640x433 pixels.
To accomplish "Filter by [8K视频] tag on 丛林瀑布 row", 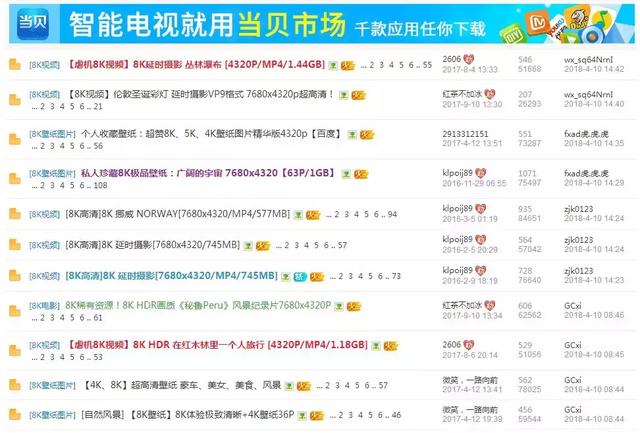I will coord(44,65).
